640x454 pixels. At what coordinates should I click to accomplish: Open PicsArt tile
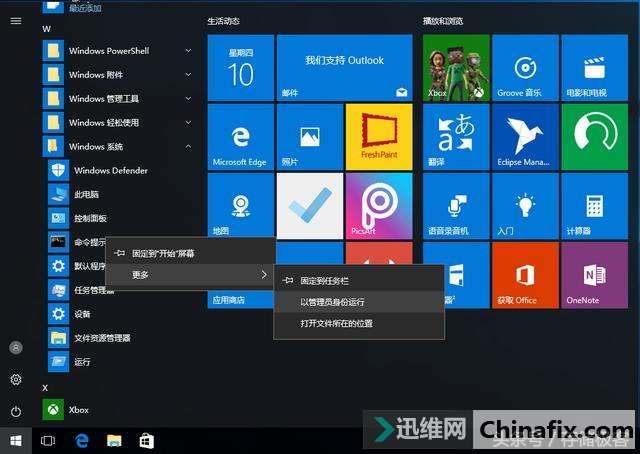pyautogui.click(x=379, y=206)
